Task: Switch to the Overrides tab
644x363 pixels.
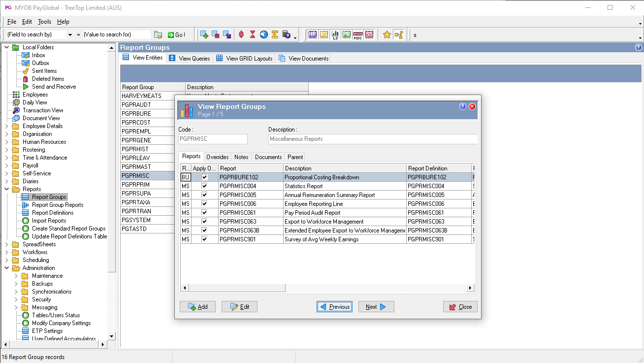Action: (x=218, y=157)
